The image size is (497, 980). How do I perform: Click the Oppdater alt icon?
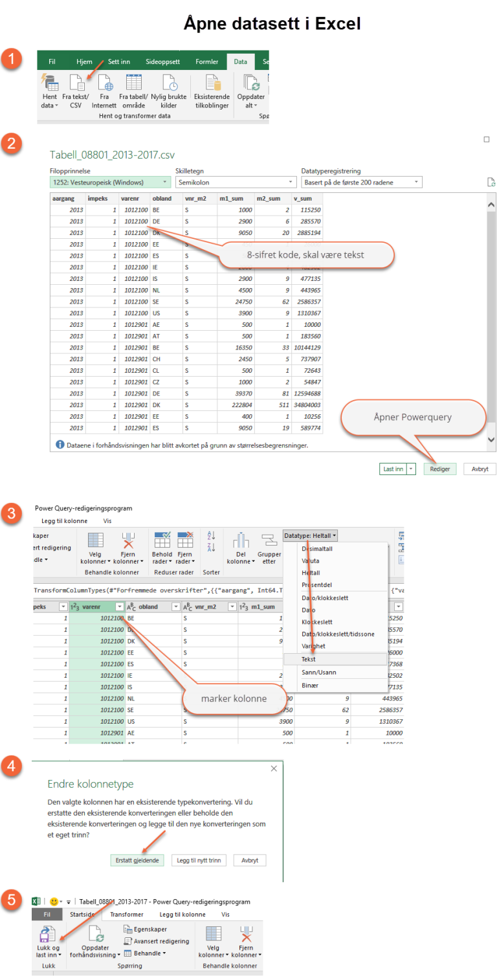pyautogui.click(x=250, y=83)
